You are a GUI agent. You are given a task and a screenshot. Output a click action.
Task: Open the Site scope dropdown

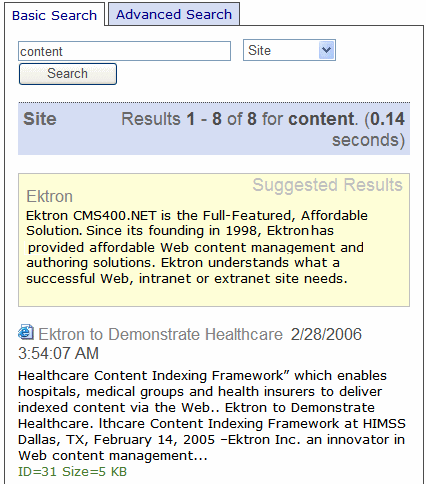pos(289,50)
